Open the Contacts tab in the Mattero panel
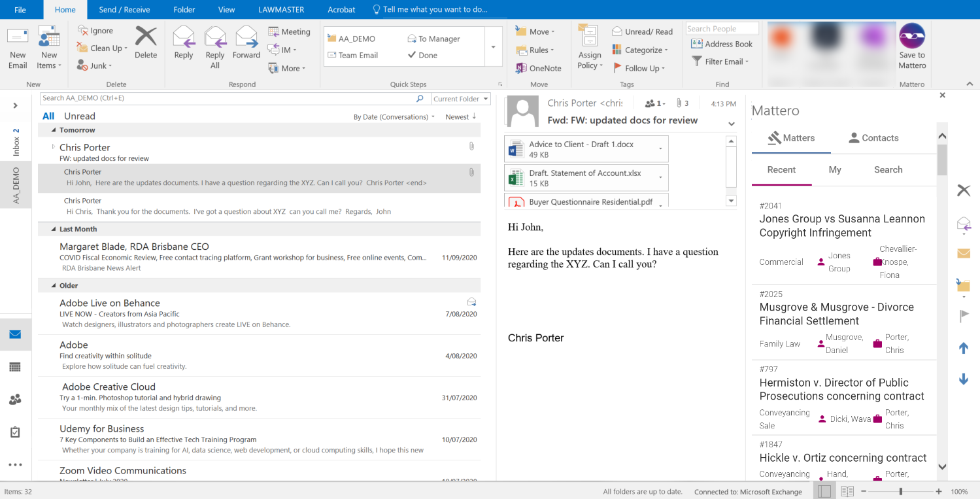Image resolution: width=980 pixels, height=499 pixels. point(873,137)
